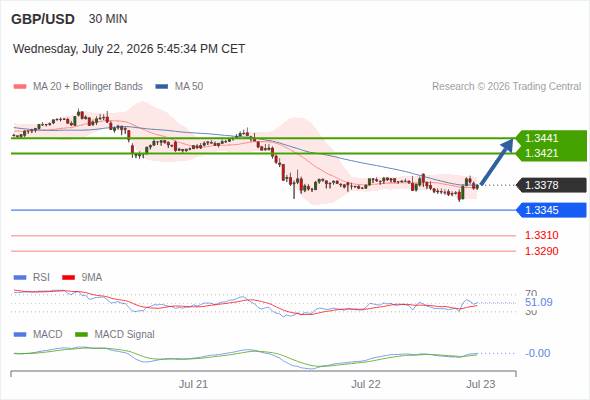This screenshot has height=400, width=590.
Task: Click the Jul 23 date axis label
Action: point(481,384)
